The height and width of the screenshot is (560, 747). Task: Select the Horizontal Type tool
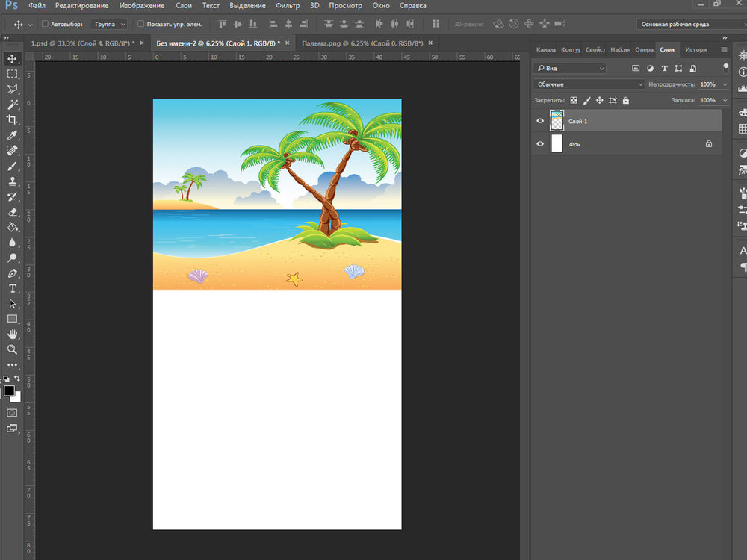[12, 288]
